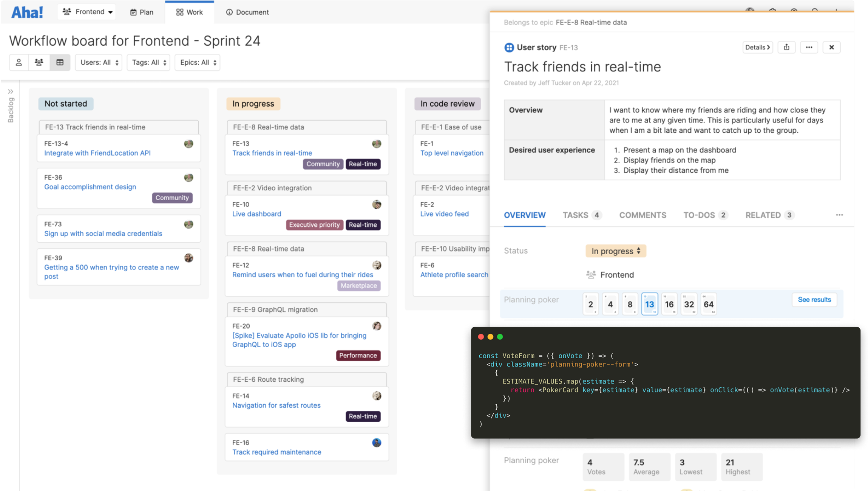Screen dimensions: 868x492
Task: Switch to individual assignee view
Action: point(19,62)
